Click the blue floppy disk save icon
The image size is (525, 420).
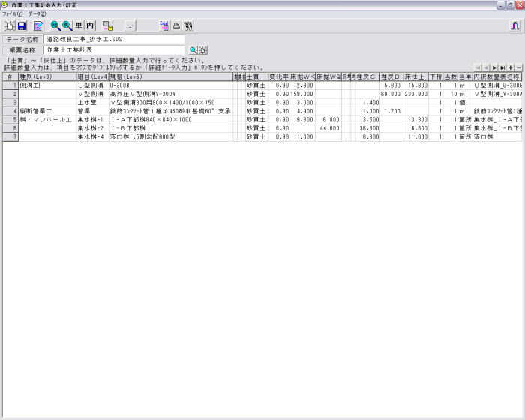tap(22, 25)
